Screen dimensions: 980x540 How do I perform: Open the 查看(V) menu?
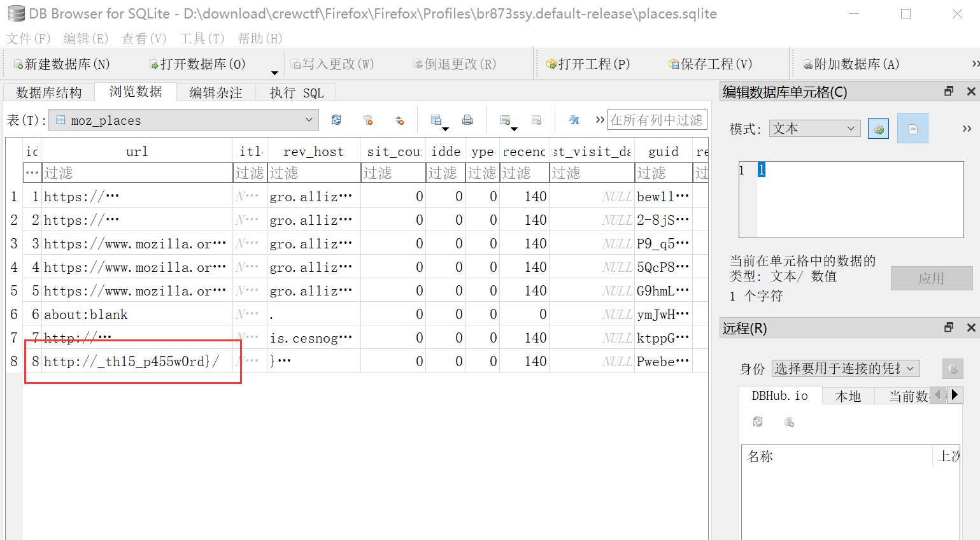click(x=145, y=38)
